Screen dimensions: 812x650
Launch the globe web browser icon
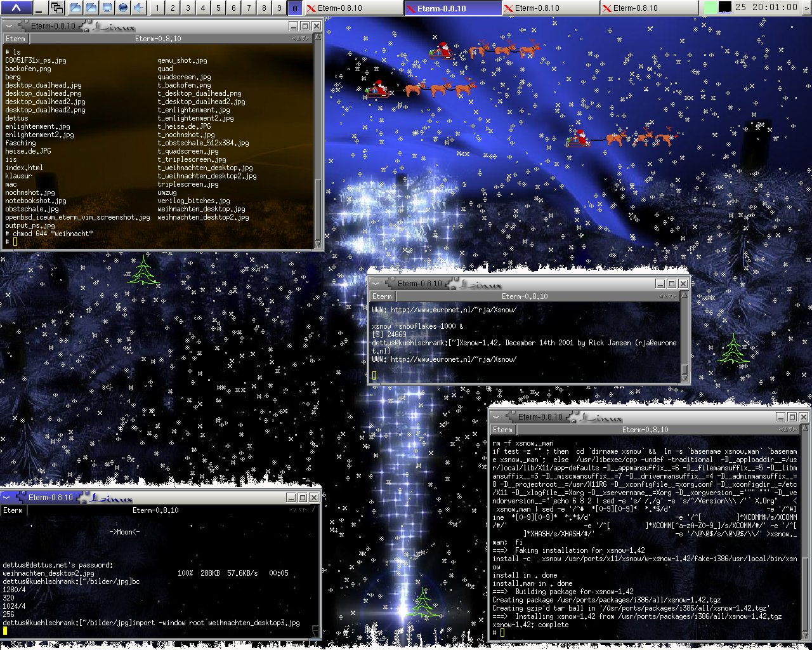point(123,8)
